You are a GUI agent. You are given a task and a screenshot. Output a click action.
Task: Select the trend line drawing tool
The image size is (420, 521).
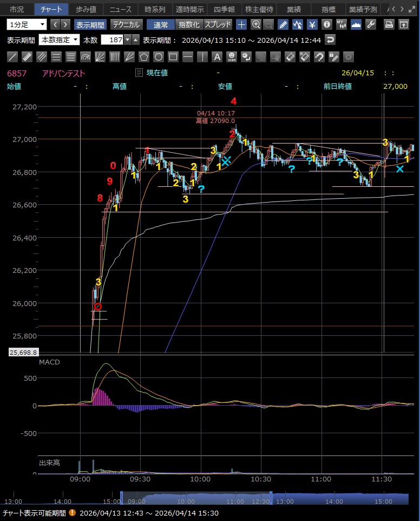click(x=12, y=57)
